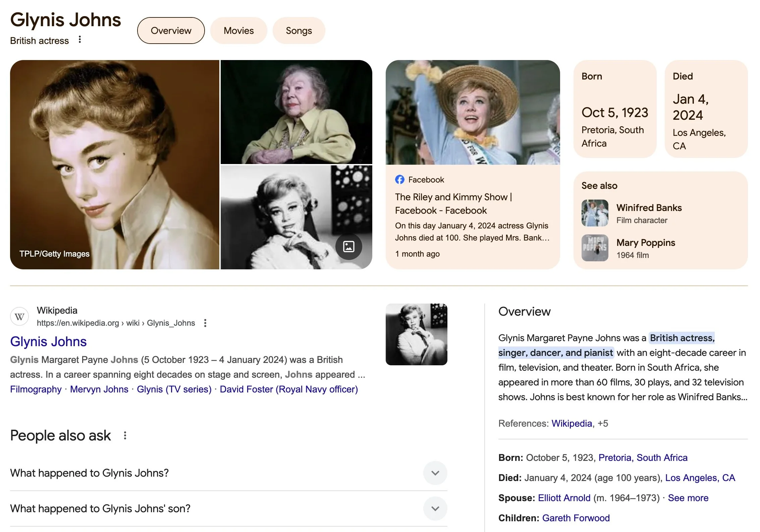Click the People also ask options dots
The width and height of the screenshot is (760, 532).
pyautogui.click(x=125, y=435)
